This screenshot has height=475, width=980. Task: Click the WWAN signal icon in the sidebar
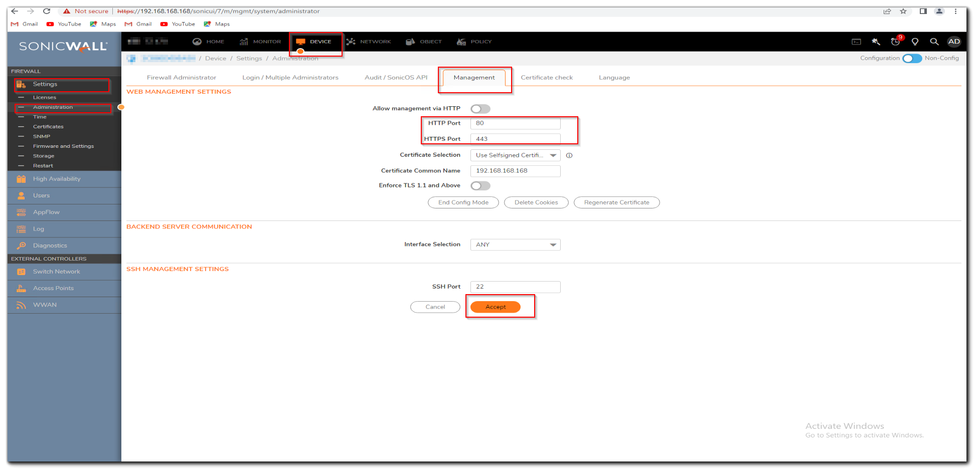click(21, 305)
